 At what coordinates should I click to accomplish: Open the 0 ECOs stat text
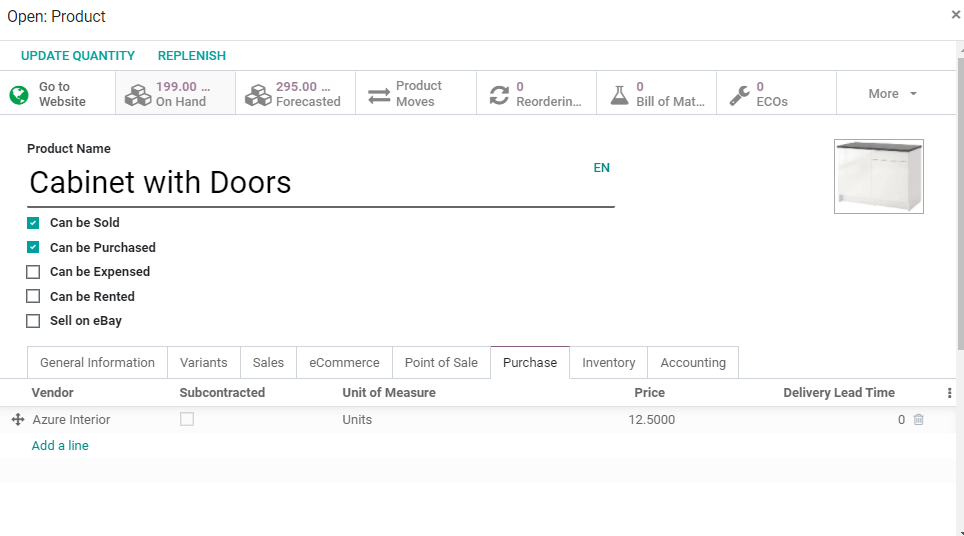772,94
